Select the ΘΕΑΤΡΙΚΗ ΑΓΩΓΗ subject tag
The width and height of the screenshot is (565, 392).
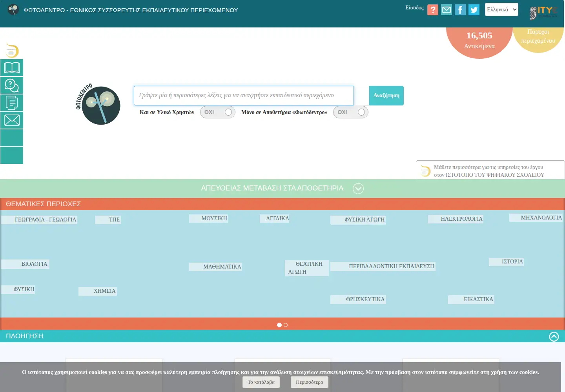click(x=307, y=268)
